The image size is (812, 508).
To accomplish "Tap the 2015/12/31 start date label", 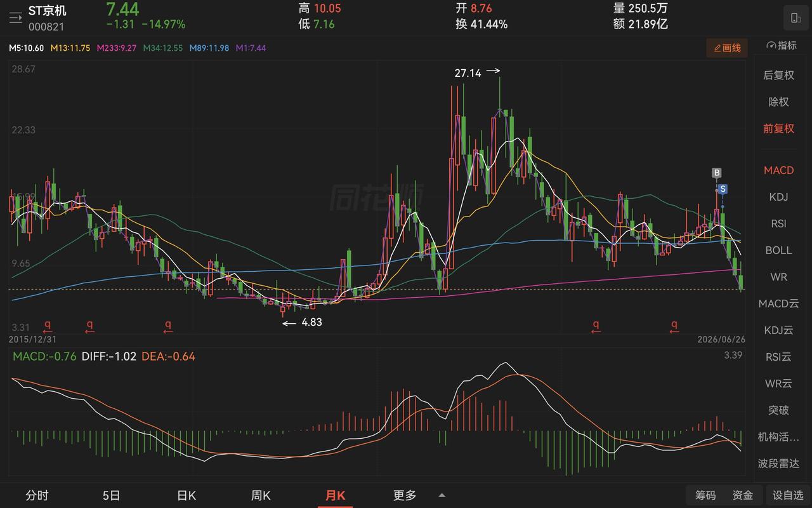I will 33,339.
